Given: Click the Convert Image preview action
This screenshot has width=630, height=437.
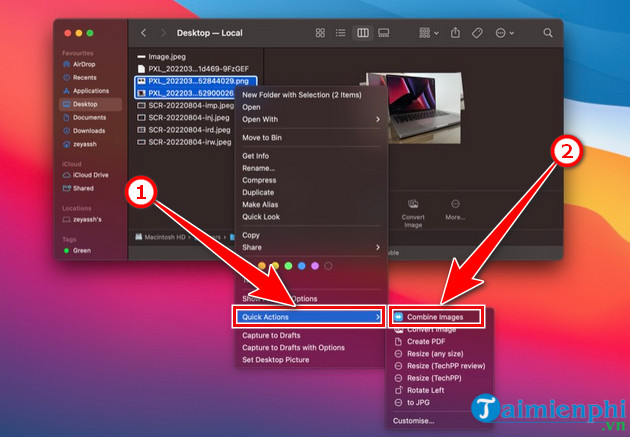Looking at the screenshot, I should tap(413, 213).
